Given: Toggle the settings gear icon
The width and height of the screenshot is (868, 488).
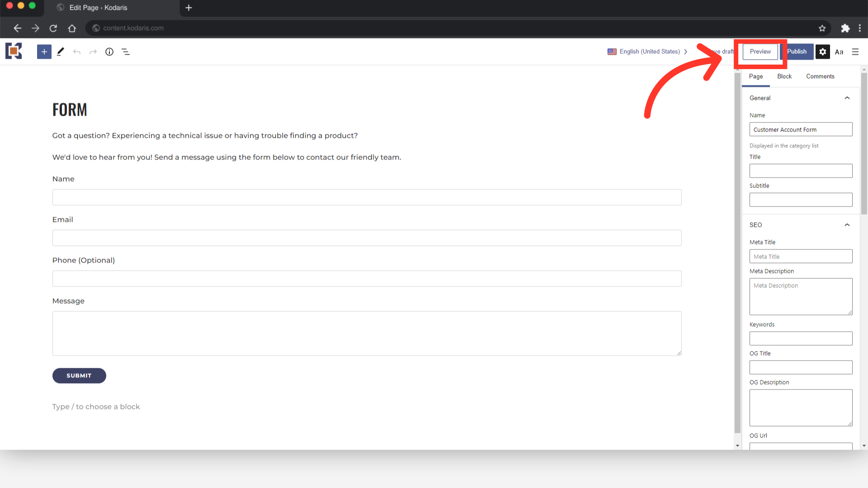Looking at the screenshot, I should point(823,52).
